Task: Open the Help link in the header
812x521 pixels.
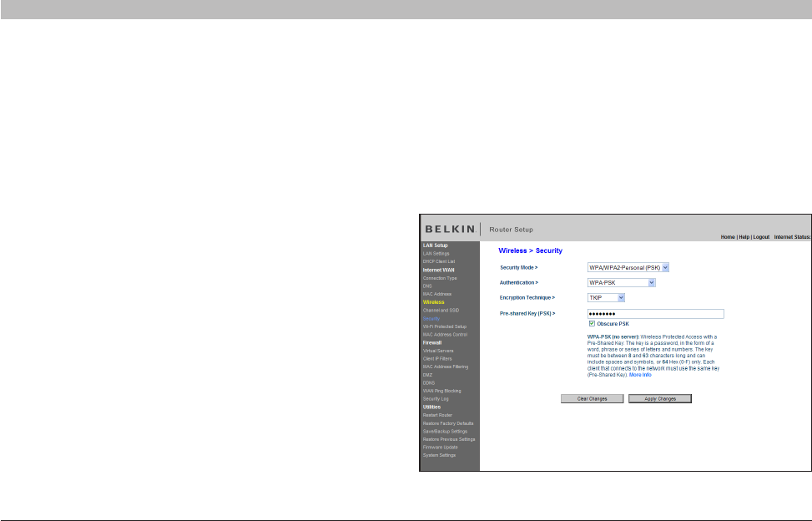Action: (x=744, y=237)
